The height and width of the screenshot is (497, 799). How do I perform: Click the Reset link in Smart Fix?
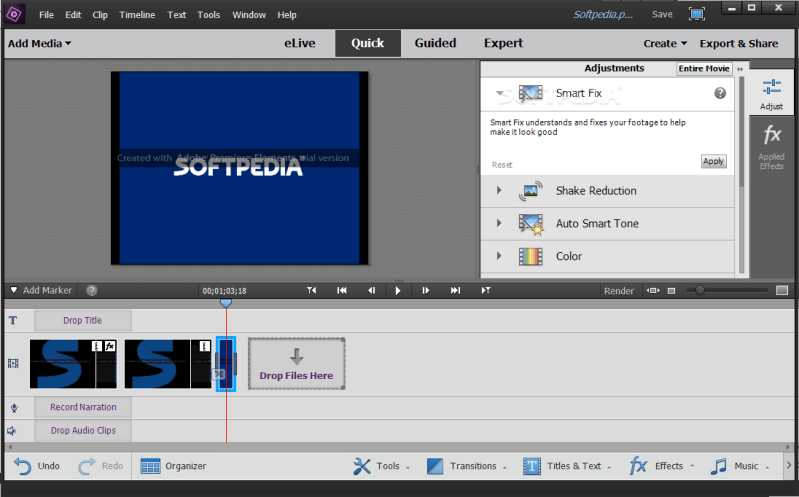click(x=502, y=165)
